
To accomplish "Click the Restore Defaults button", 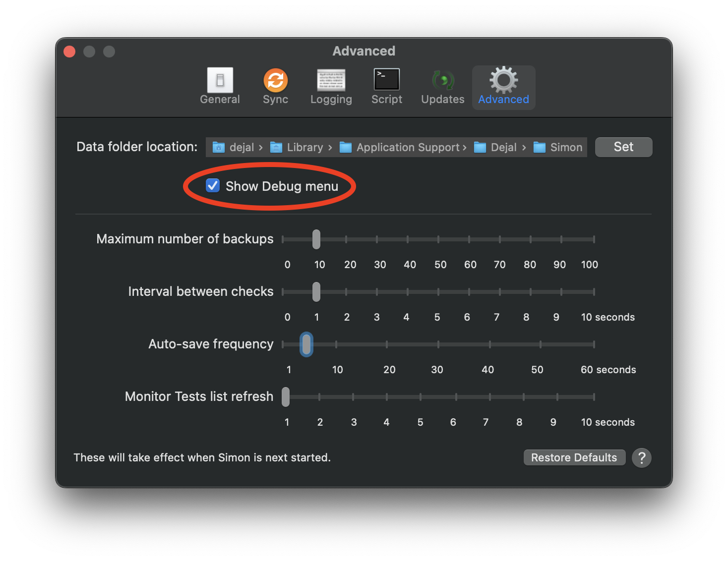I will (x=574, y=457).
